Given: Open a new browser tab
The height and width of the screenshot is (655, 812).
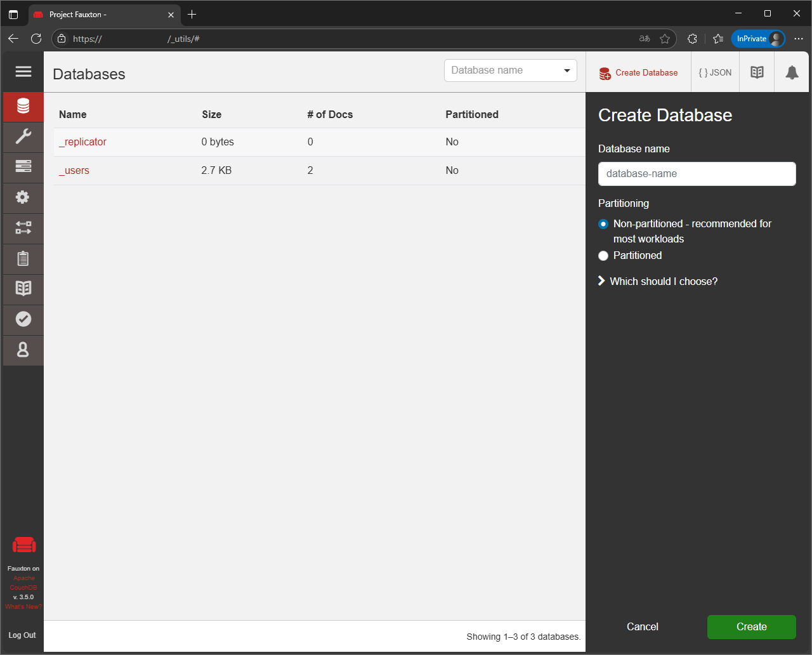Looking at the screenshot, I should 192,14.
